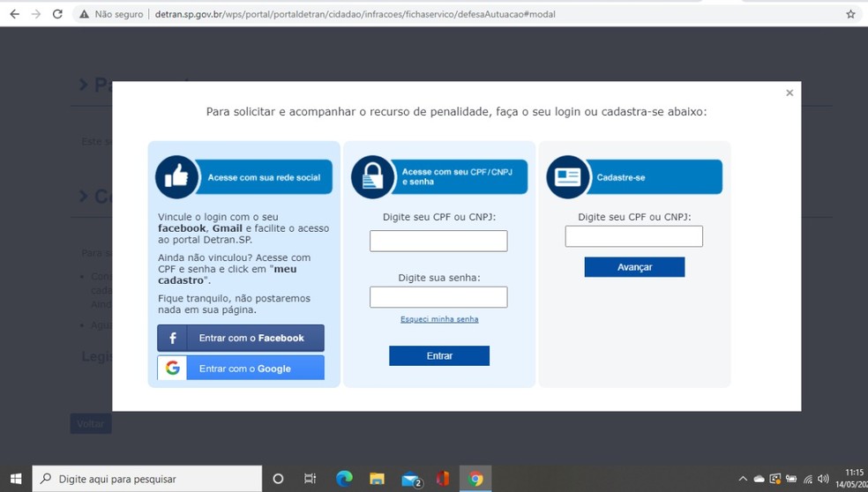Click 'Entrar com o Google' button

pos(241,368)
